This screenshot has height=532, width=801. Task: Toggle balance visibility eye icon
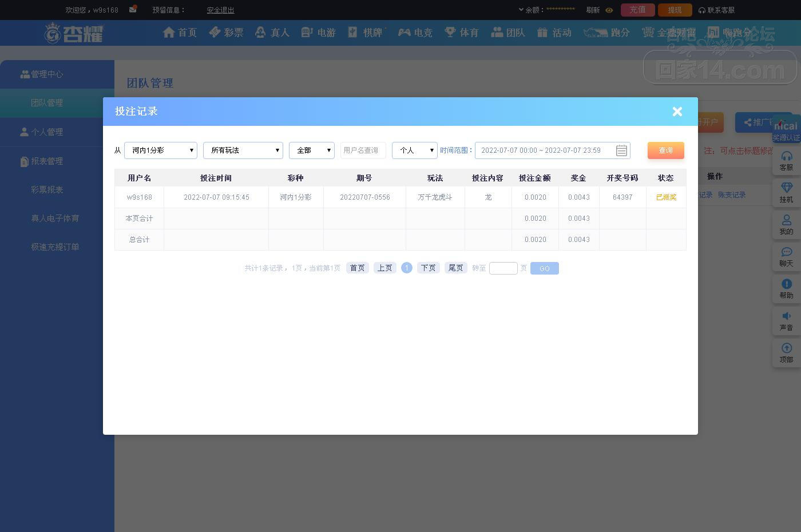click(x=609, y=10)
